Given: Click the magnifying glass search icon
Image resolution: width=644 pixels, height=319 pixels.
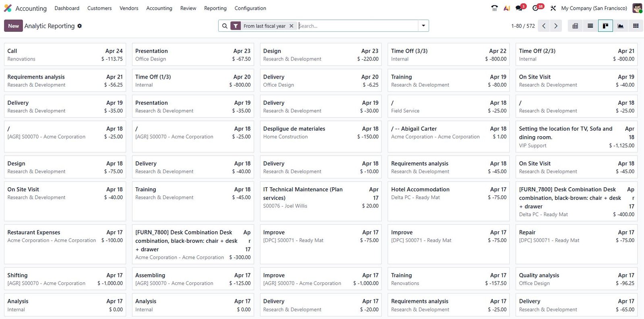Looking at the screenshot, I should point(225,26).
